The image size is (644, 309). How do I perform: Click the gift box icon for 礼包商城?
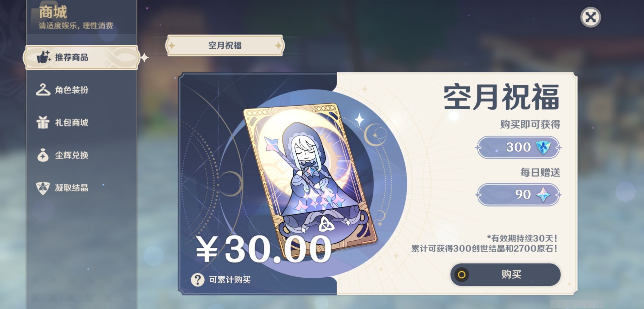tap(43, 122)
